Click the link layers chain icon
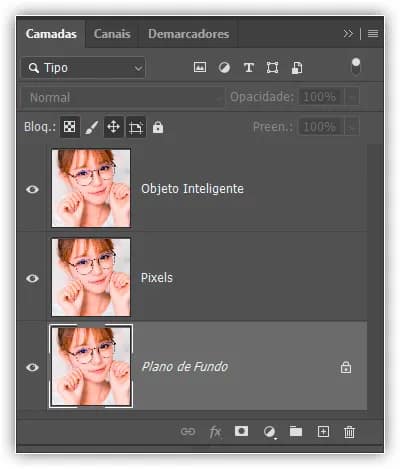The image size is (400, 469). click(x=188, y=432)
